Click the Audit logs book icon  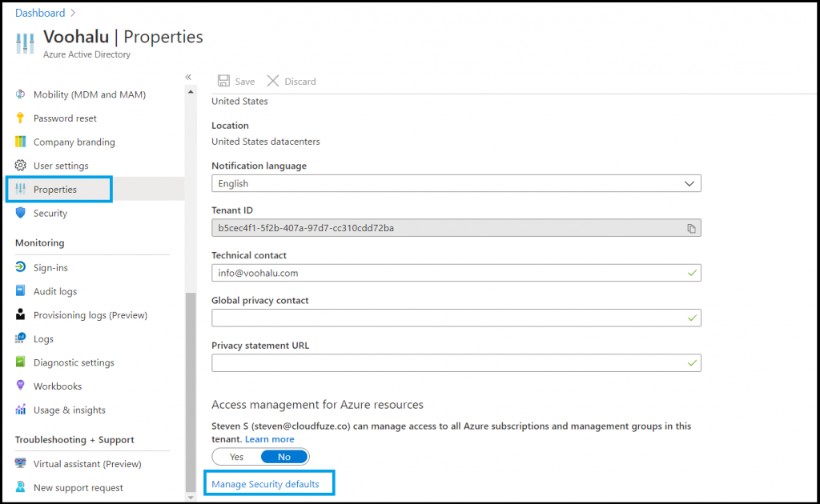click(20, 290)
